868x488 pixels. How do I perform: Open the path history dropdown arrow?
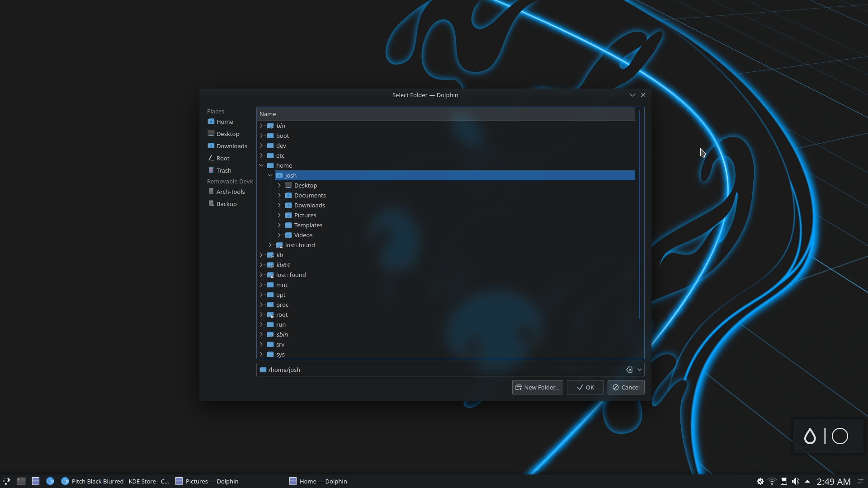[x=639, y=370]
